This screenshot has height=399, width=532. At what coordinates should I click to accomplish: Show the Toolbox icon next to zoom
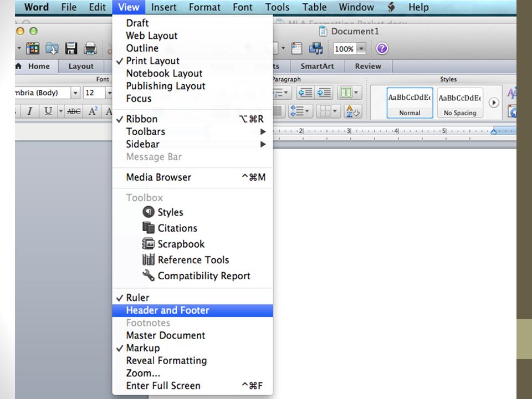[x=296, y=49]
